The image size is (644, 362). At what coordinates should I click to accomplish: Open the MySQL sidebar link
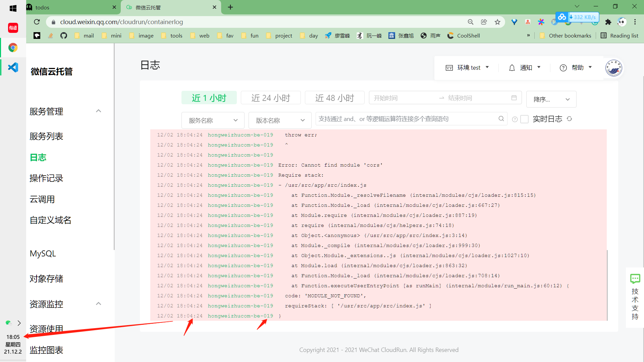[43, 253]
